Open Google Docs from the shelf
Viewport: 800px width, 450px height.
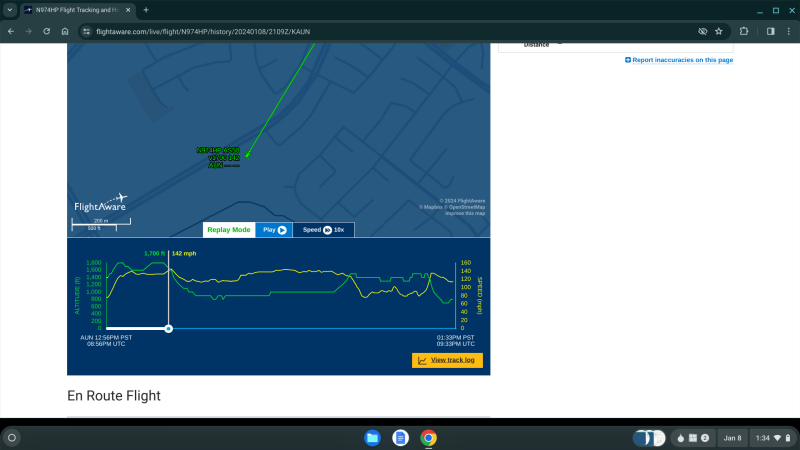pos(401,438)
